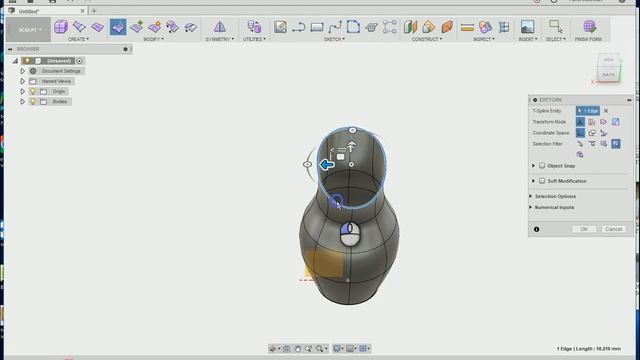Click the info icon in Edit Form panel

pos(537,229)
